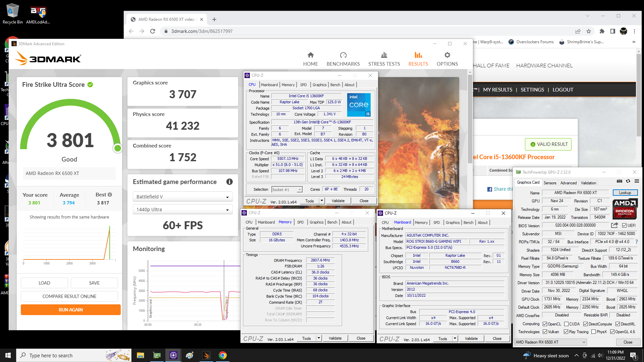This screenshot has height=362, width=644.
Task: Switch to the Advanced tab in GPU-Z
Action: 568,183
